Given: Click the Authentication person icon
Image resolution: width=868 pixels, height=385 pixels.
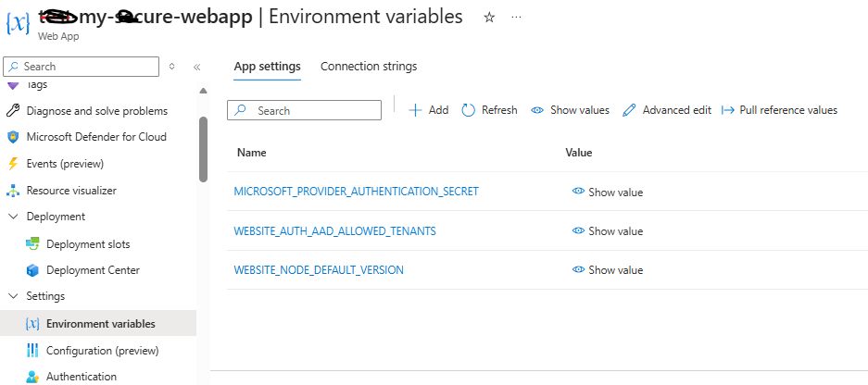Looking at the screenshot, I should 32,377.
